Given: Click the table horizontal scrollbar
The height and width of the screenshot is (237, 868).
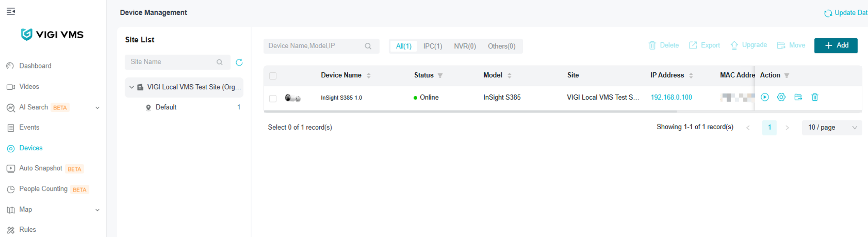Looking at the screenshot, I should (471, 111).
